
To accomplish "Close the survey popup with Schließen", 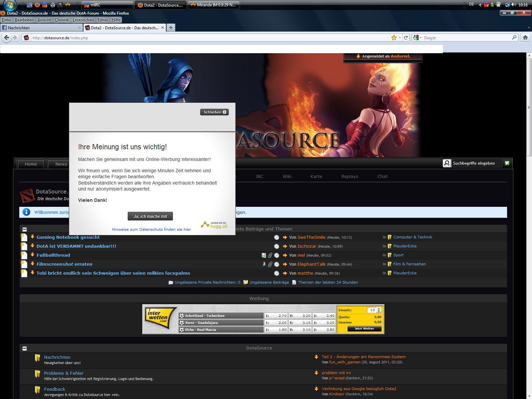I will [x=214, y=112].
